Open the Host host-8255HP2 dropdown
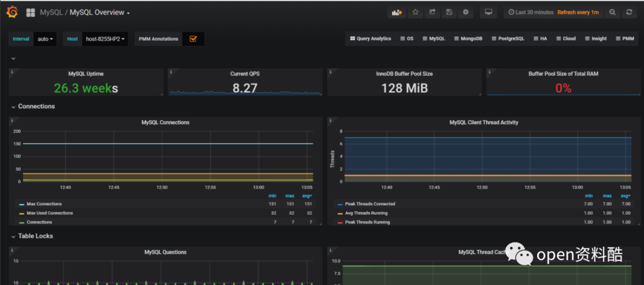 (104, 39)
